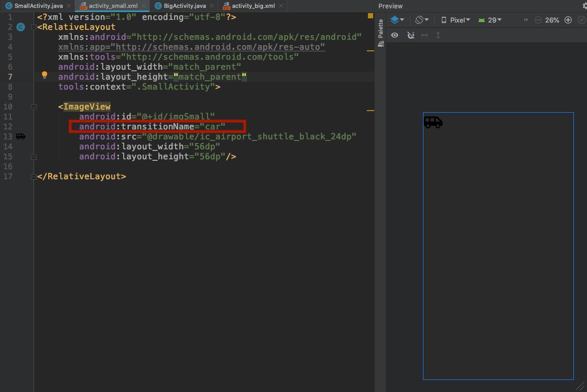Toggle the autoconnect magnet icon
The height and width of the screenshot is (392, 587).
pos(411,35)
